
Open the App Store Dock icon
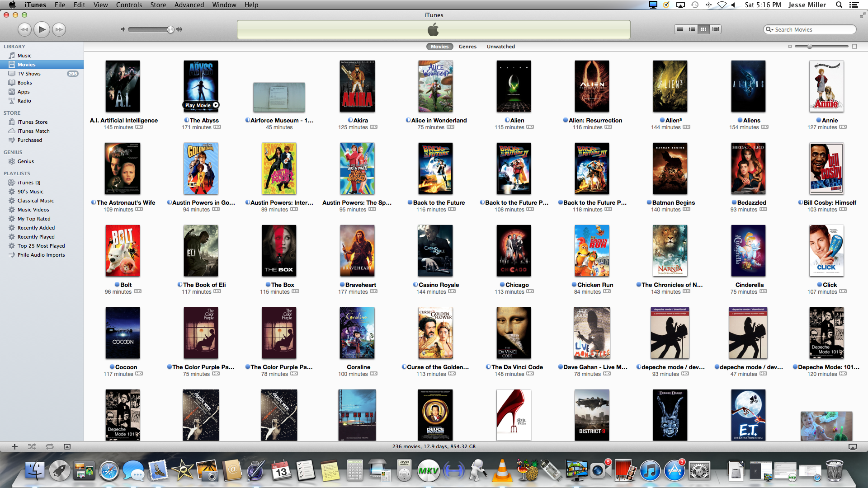tap(675, 471)
